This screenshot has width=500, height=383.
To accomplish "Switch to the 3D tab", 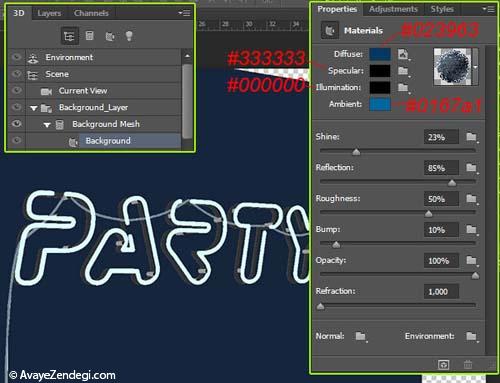I will click(x=19, y=13).
